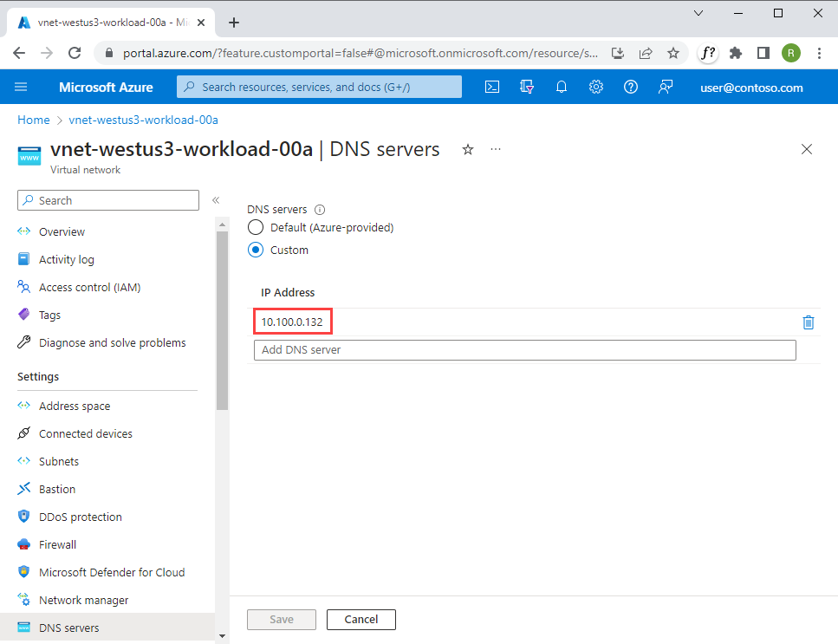Go to Address space settings
838x644 pixels.
pos(75,406)
